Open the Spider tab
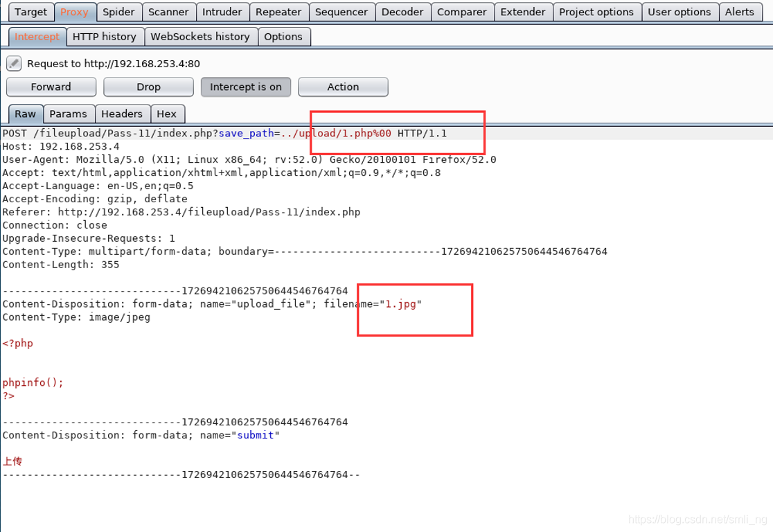773x532 pixels. [x=118, y=12]
